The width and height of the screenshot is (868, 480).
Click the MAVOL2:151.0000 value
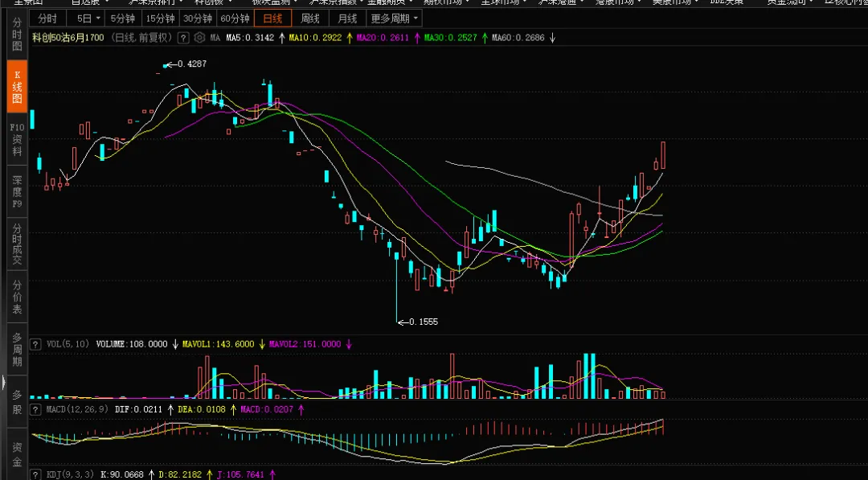pos(305,344)
